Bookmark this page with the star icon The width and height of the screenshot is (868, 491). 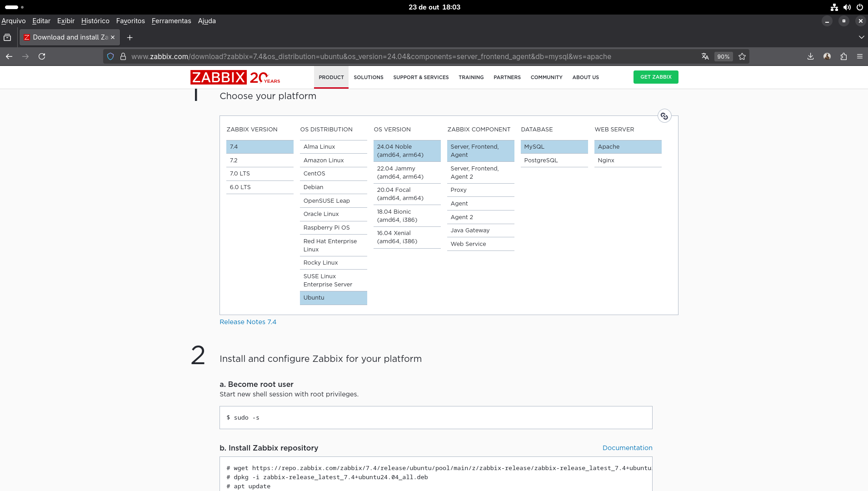[x=742, y=57]
